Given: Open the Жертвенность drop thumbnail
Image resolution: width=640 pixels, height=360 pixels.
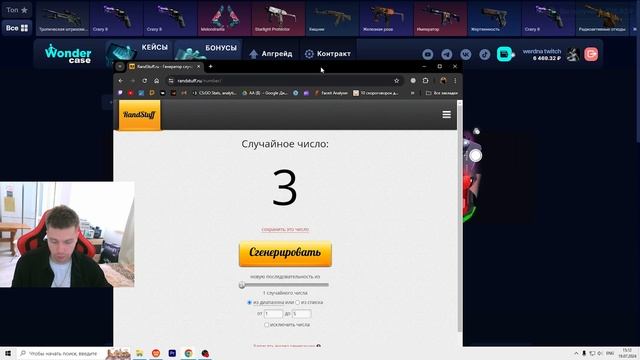Looking at the screenshot, I should pyautogui.click(x=494, y=18).
